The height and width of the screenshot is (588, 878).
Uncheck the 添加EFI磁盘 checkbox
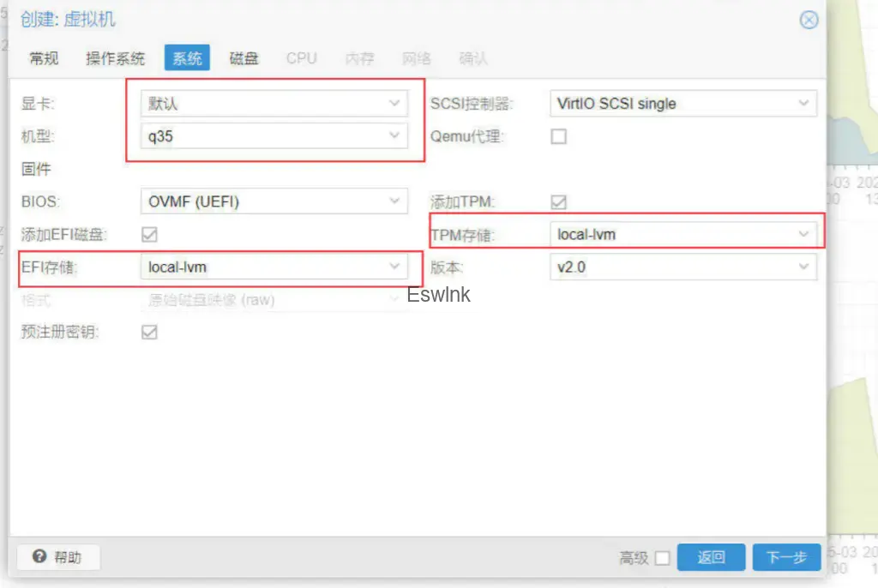coord(149,235)
